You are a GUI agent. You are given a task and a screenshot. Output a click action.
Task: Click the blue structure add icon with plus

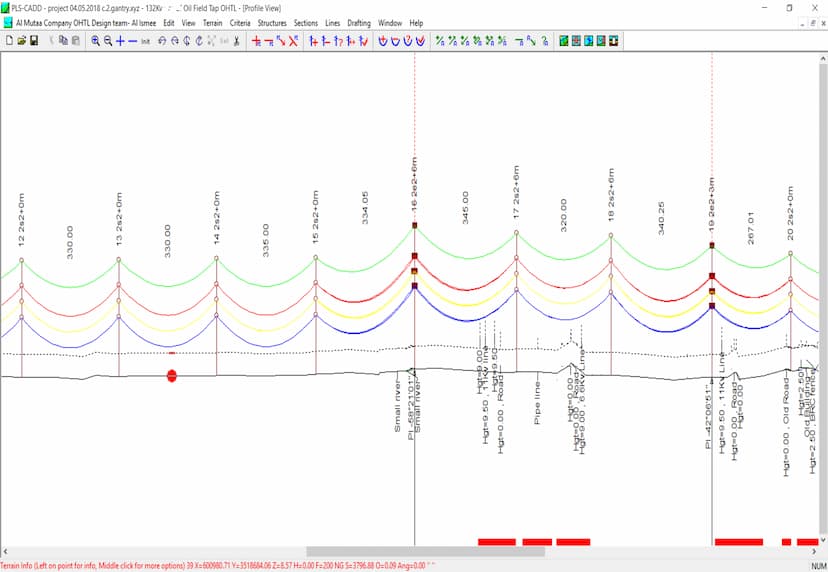314,41
